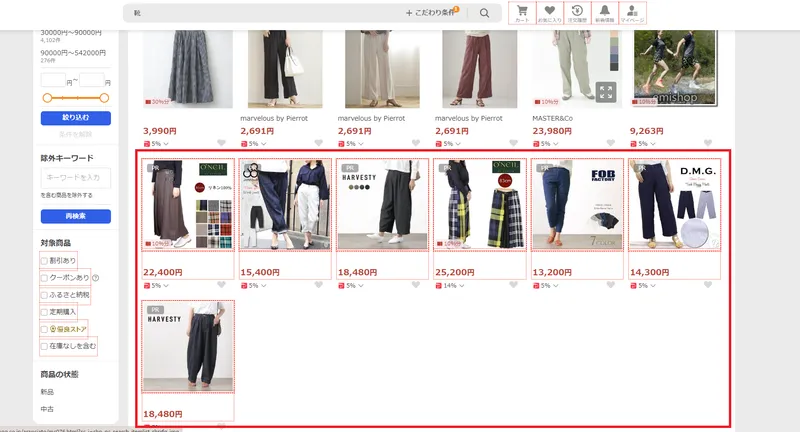800x432 pixels.
Task: Click the 絞り込む filter button
Action: tap(76, 118)
